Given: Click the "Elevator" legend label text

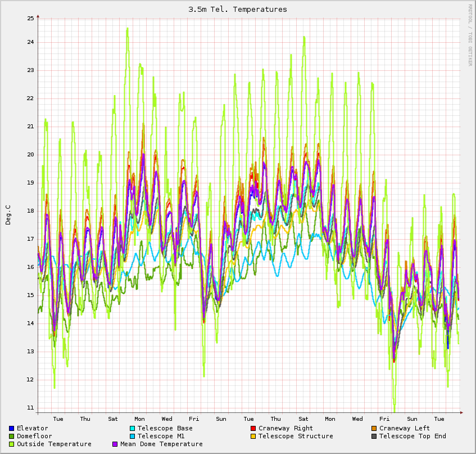Looking at the screenshot, I should click(32, 428).
